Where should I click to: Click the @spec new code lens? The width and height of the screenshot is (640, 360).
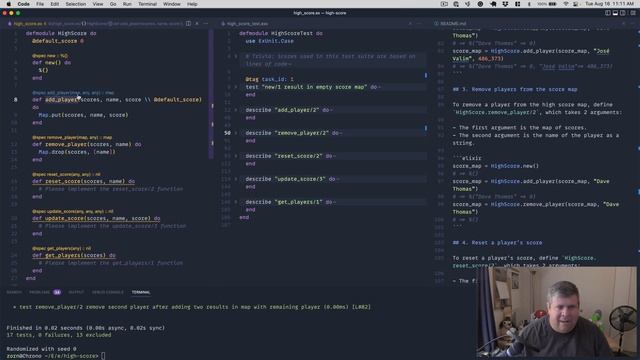(x=50, y=56)
